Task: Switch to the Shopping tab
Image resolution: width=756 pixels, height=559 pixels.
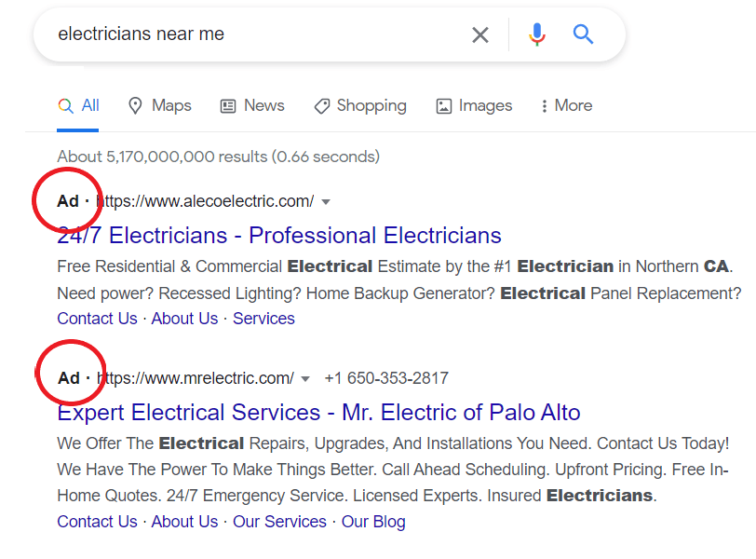Action: click(360, 105)
